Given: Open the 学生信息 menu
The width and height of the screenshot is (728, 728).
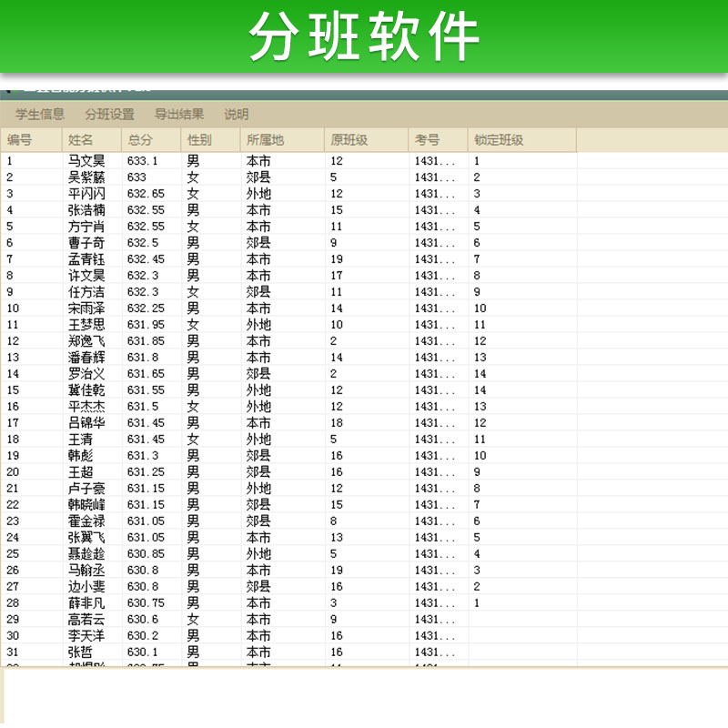Looking at the screenshot, I should 40,115.
